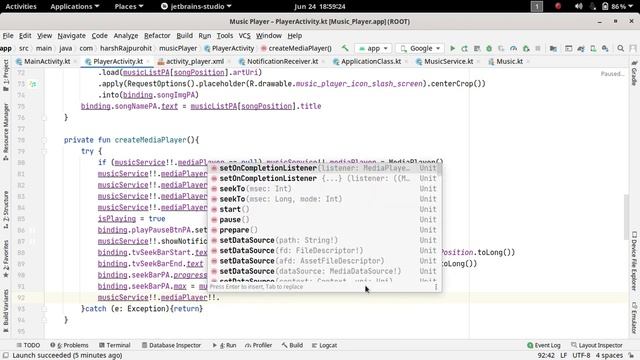640x360 pixels.
Task: Click the Problems tool window button
Action: [x=69, y=345]
